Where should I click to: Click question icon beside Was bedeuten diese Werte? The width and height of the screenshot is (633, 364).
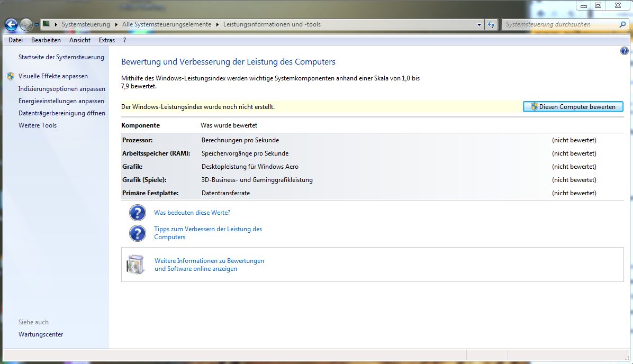click(x=137, y=213)
